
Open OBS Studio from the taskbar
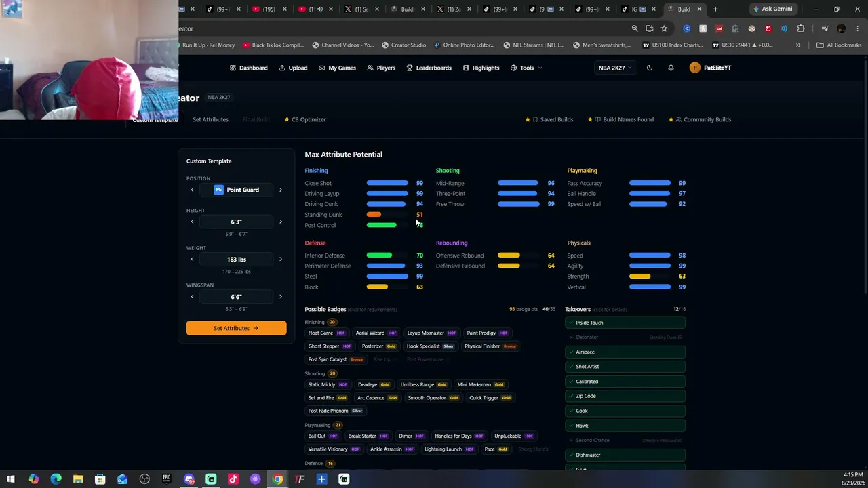pyautogui.click(x=144, y=479)
